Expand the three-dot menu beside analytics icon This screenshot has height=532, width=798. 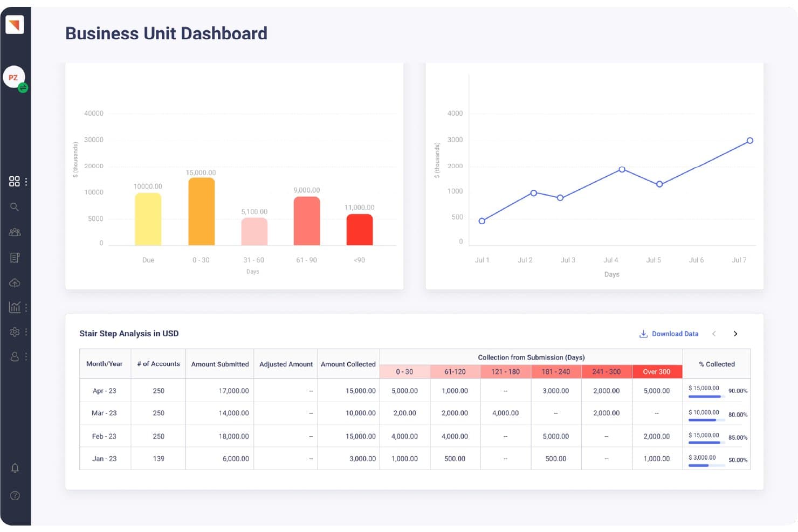[26, 308]
